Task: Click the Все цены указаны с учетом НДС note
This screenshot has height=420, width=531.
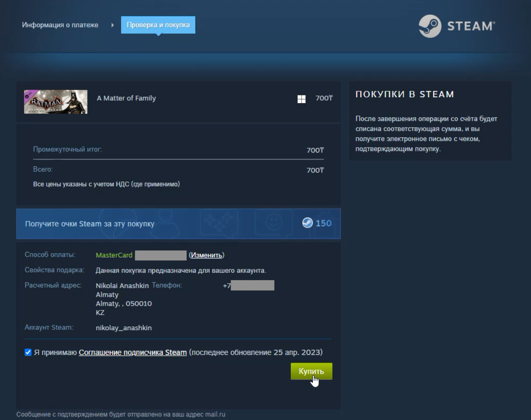Action: click(107, 184)
